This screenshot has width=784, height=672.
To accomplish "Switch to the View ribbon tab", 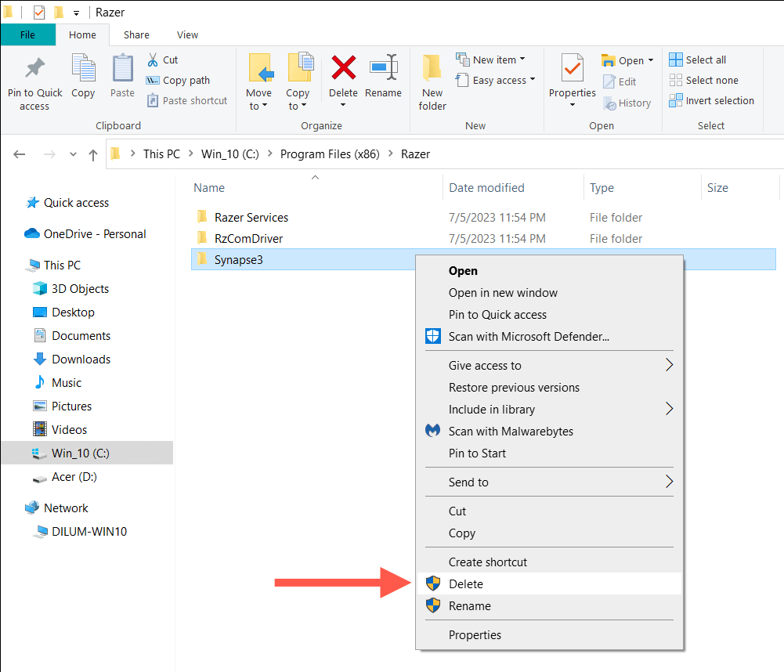I will (187, 34).
